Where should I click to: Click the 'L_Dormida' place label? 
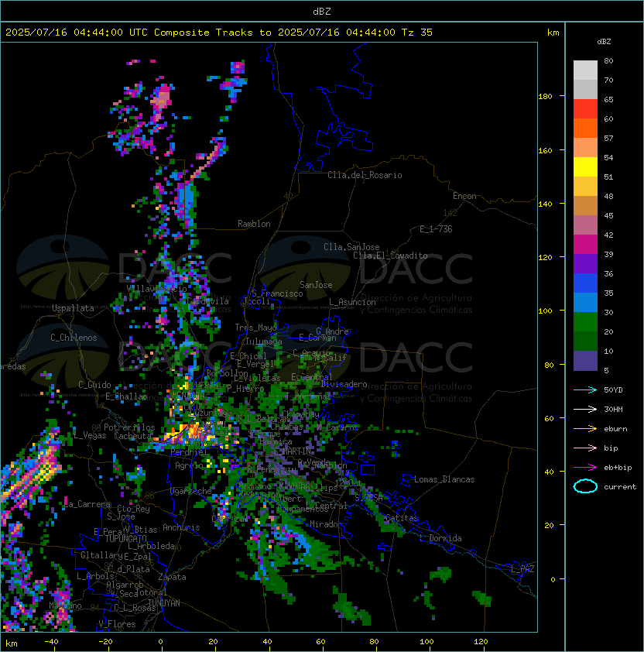[x=440, y=538]
